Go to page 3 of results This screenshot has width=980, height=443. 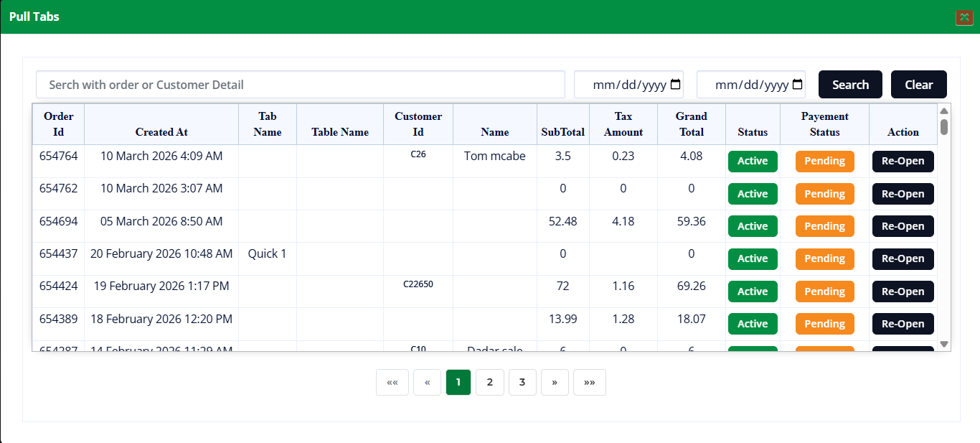[522, 383]
